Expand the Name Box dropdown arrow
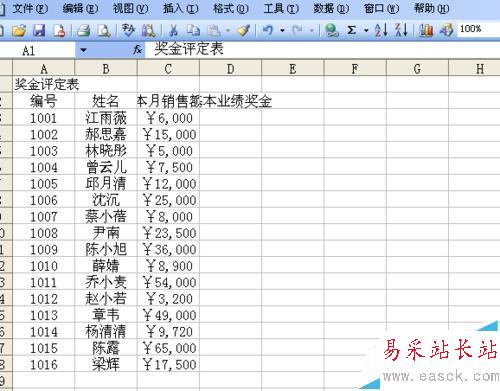The width and height of the screenshot is (500, 391). click(x=83, y=50)
